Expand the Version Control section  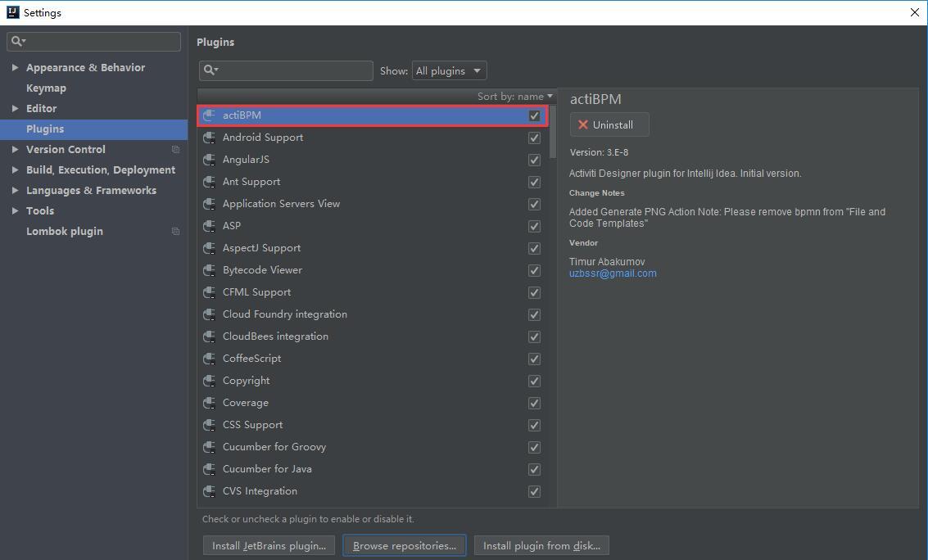tap(15, 149)
